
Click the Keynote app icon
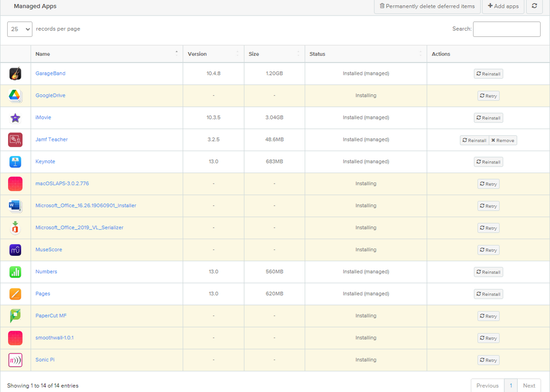(15, 162)
